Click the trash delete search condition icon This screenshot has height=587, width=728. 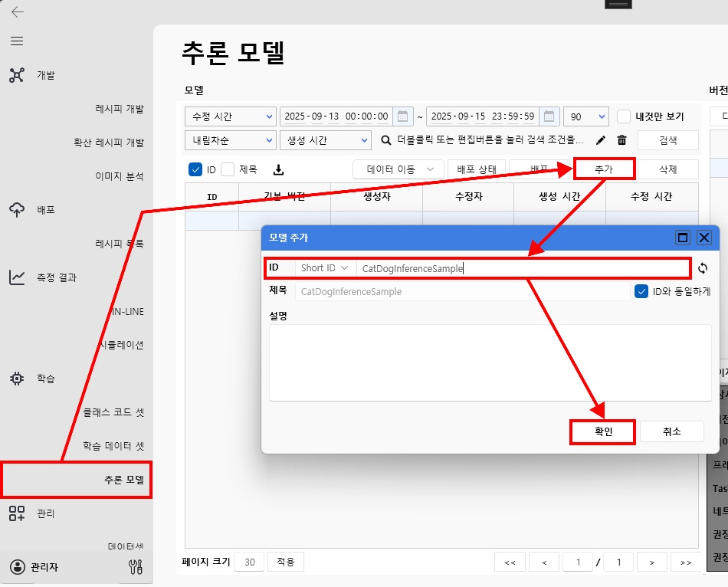pos(621,140)
